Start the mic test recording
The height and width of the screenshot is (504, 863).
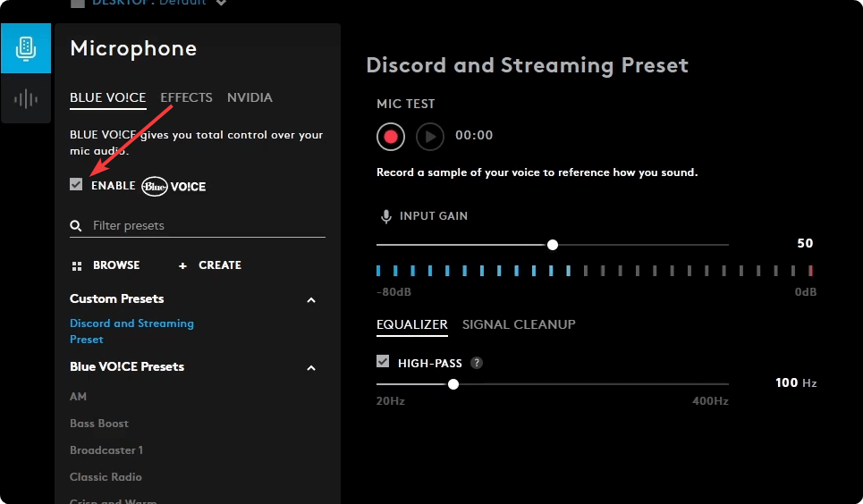tap(391, 137)
